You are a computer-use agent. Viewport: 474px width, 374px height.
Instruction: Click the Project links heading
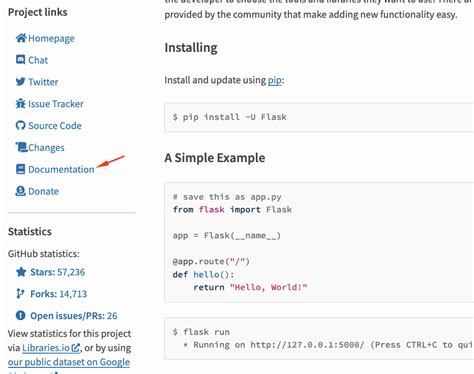[38, 12]
